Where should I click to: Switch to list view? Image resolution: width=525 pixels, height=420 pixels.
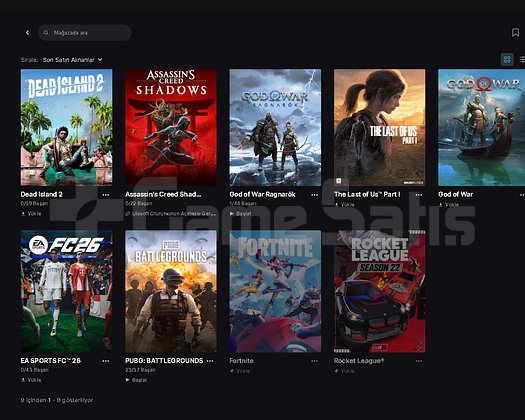pyautogui.click(x=522, y=60)
